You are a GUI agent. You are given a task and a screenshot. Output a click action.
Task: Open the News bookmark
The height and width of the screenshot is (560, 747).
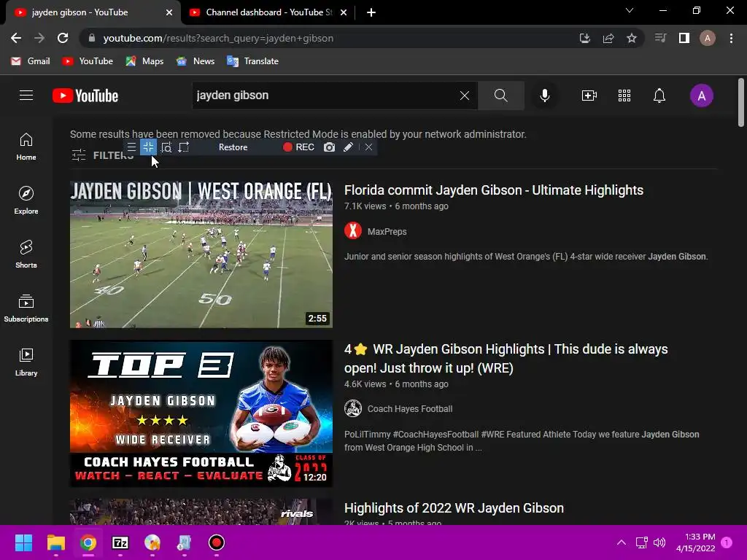[x=196, y=61]
